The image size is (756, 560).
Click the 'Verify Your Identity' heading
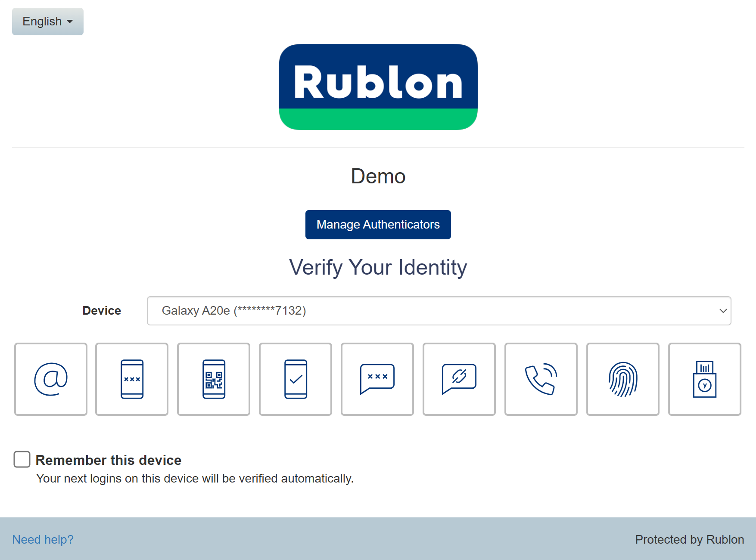tap(378, 267)
